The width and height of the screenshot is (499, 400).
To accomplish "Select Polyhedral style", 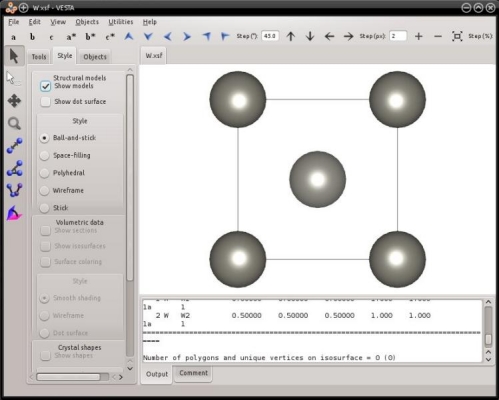I will [44, 173].
